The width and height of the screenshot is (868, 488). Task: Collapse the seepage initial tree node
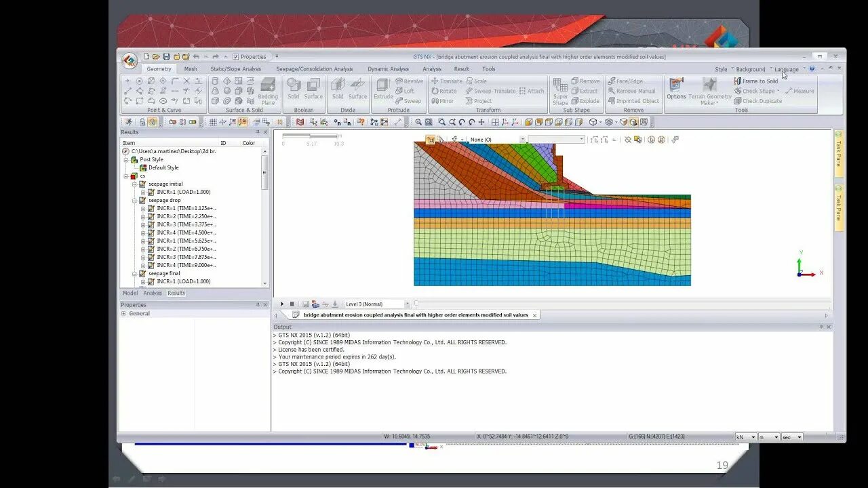pos(134,184)
